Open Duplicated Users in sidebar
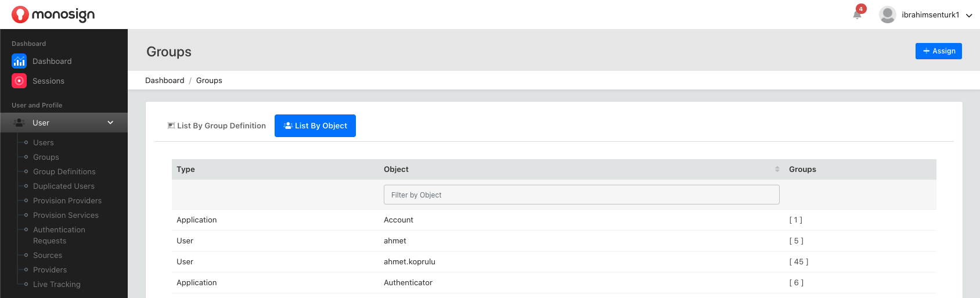Viewport: 980px width, 298px height. [x=64, y=186]
